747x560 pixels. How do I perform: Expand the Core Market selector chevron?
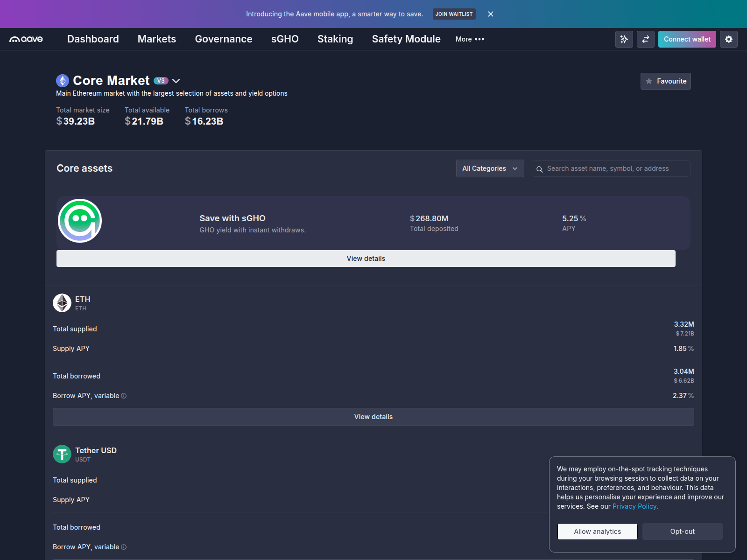[176, 81]
